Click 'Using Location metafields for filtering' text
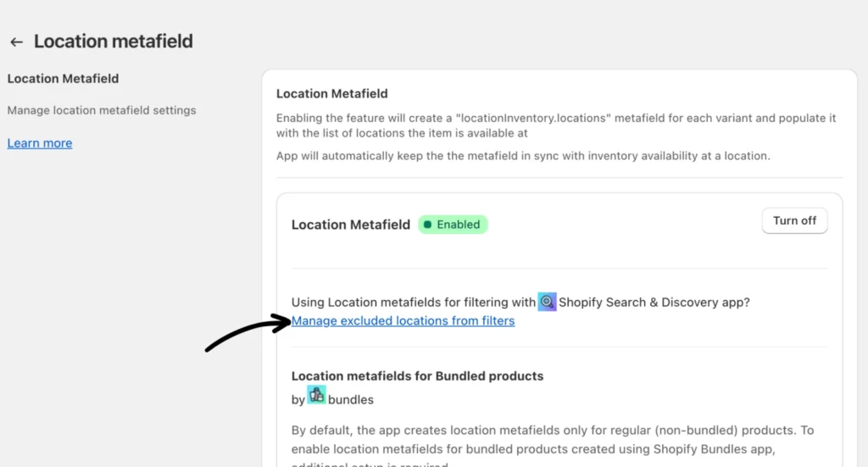 click(413, 302)
